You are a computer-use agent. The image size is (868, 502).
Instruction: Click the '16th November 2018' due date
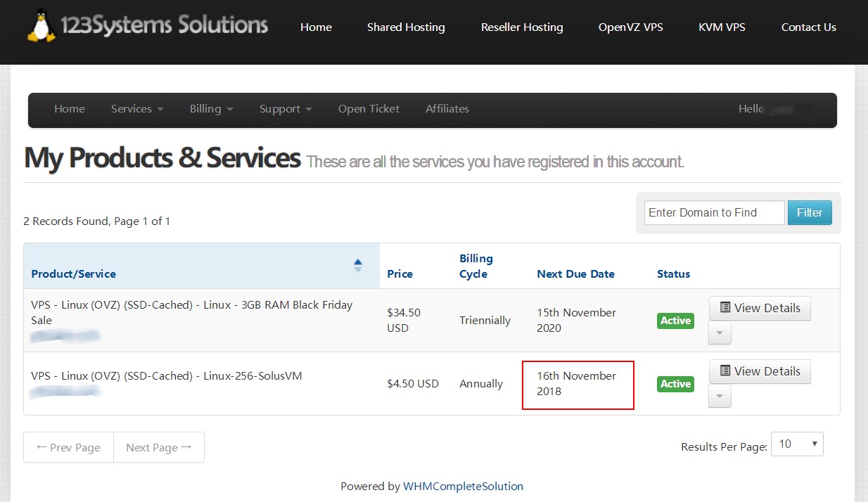576,383
